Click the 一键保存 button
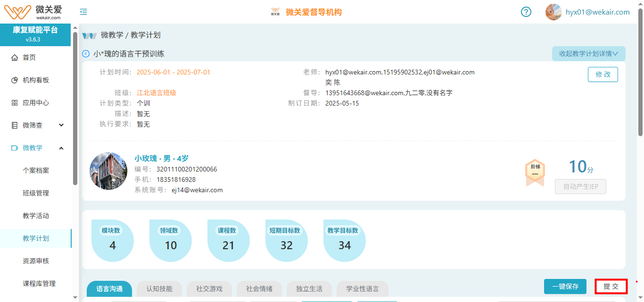 click(x=565, y=286)
